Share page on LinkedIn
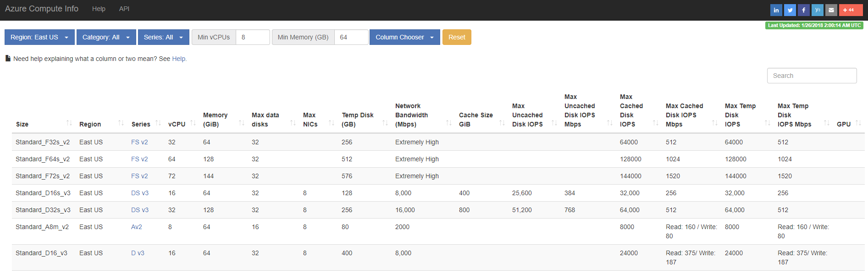This screenshot has height=274, width=868. click(776, 10)
